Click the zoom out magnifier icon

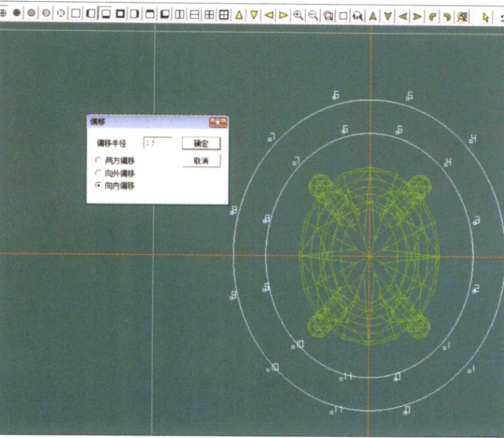pos(313,15)
